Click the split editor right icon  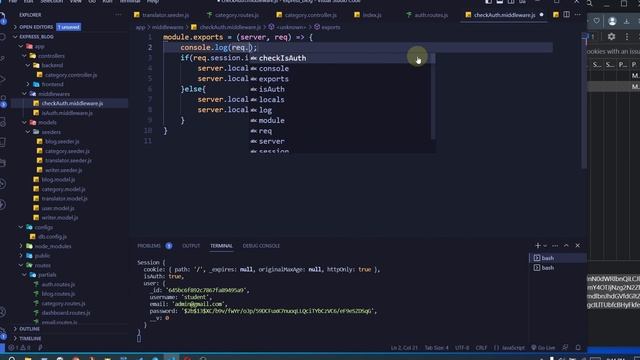point(567,15)
